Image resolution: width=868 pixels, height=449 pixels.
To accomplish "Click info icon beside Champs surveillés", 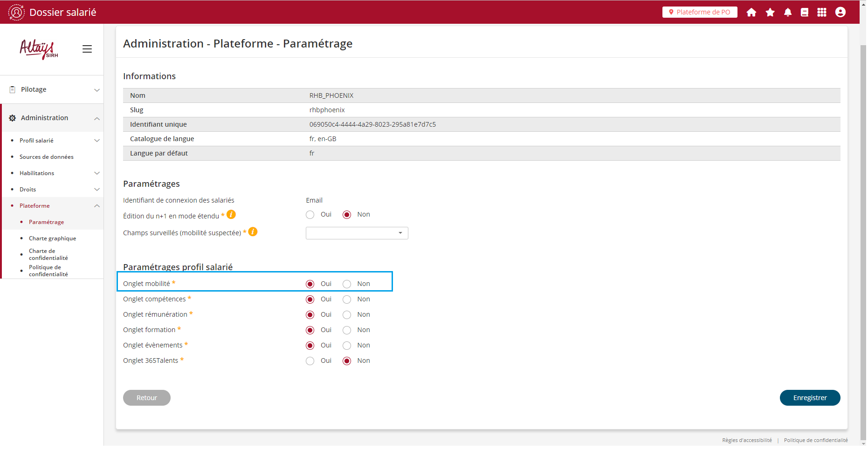I will [253, 232].
